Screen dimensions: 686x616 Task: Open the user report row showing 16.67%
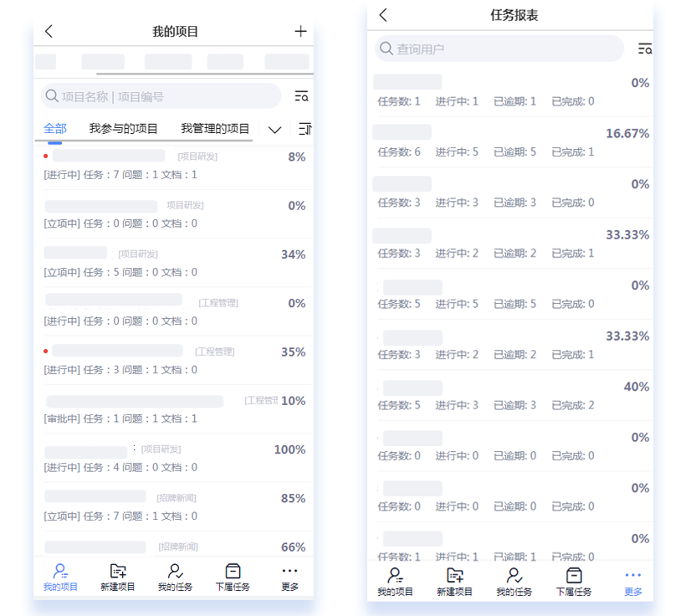[510, 142]
